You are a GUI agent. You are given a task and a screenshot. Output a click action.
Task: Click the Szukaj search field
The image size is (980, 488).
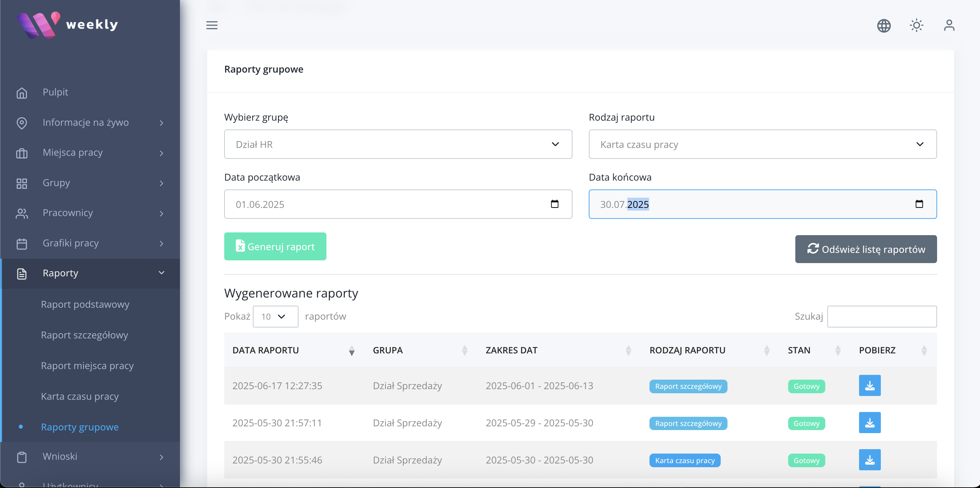point(882,316)
